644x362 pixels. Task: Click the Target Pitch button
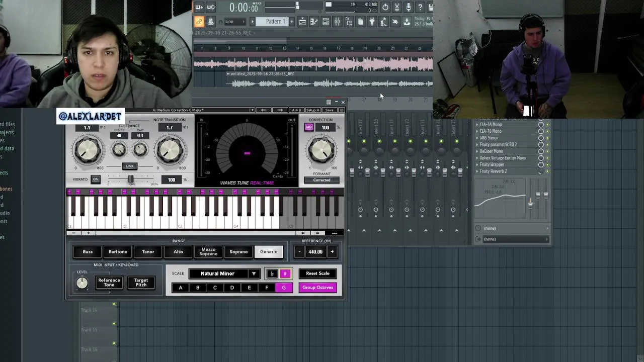(x=141, y=283)
